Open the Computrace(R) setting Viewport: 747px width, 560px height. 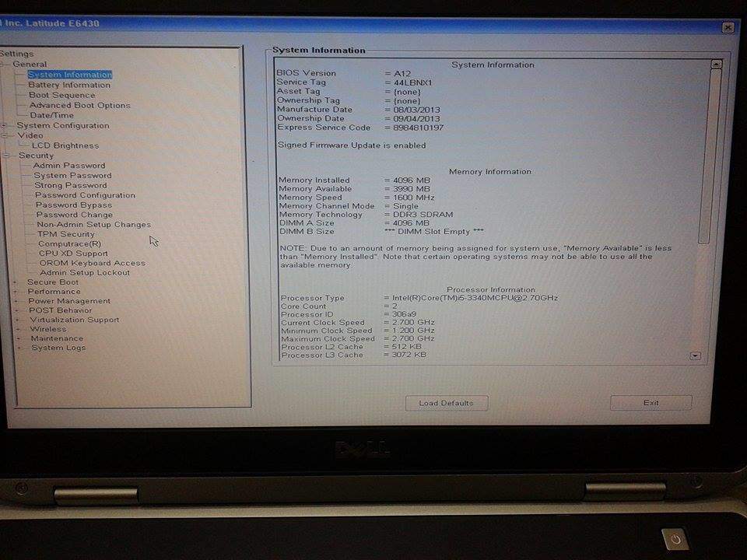[69, 243]
